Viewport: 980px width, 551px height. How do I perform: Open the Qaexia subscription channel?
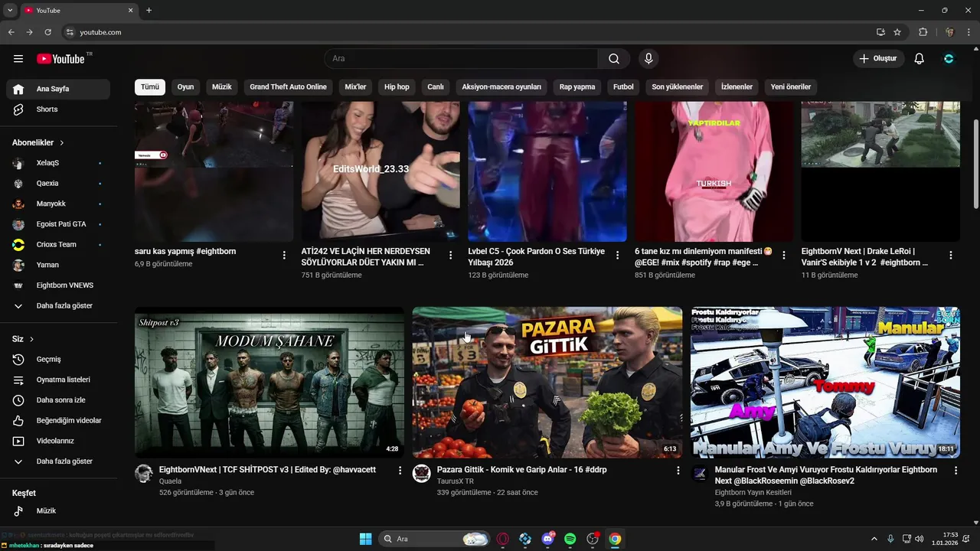[x=58, y=184]
